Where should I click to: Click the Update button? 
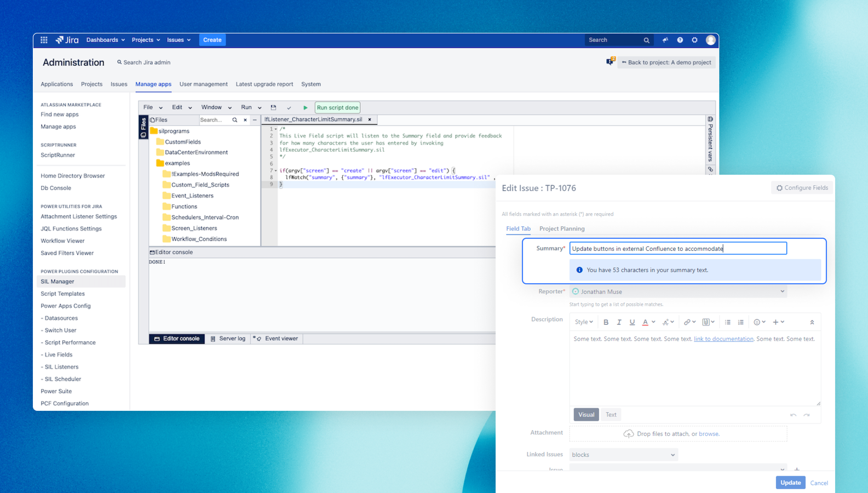tap(790, 483)
